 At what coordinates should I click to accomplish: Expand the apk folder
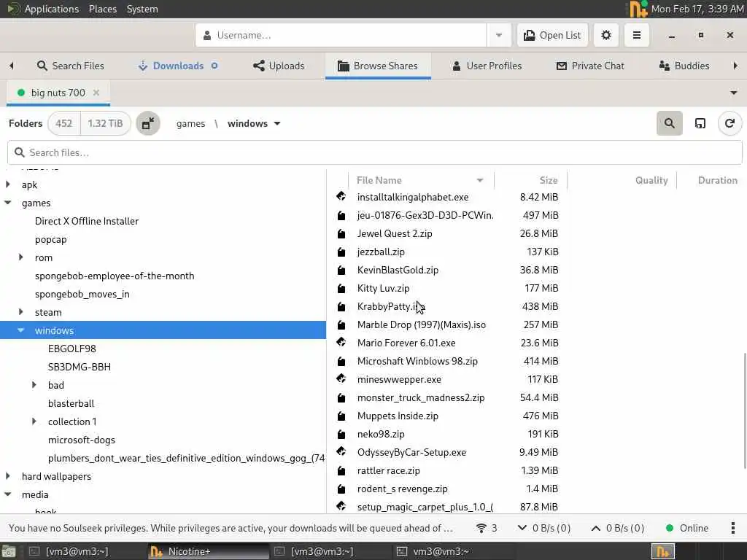pos(7,184)
